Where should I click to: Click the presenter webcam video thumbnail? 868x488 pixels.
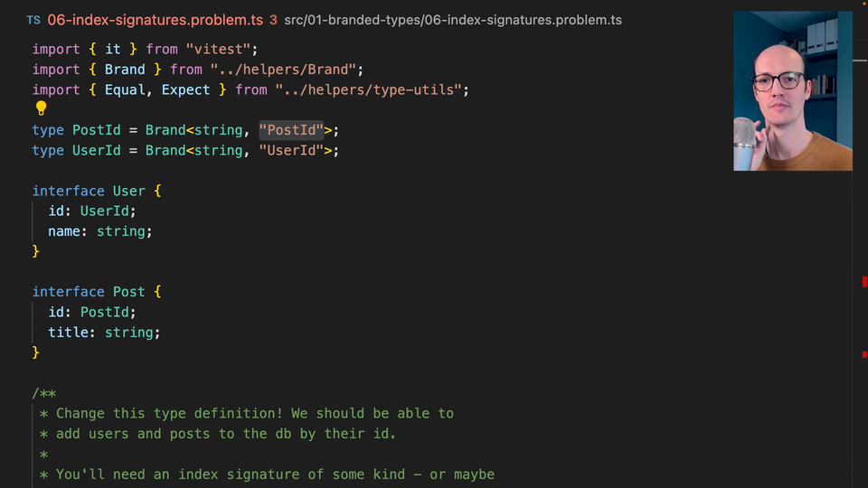click(x=792, y=90)
